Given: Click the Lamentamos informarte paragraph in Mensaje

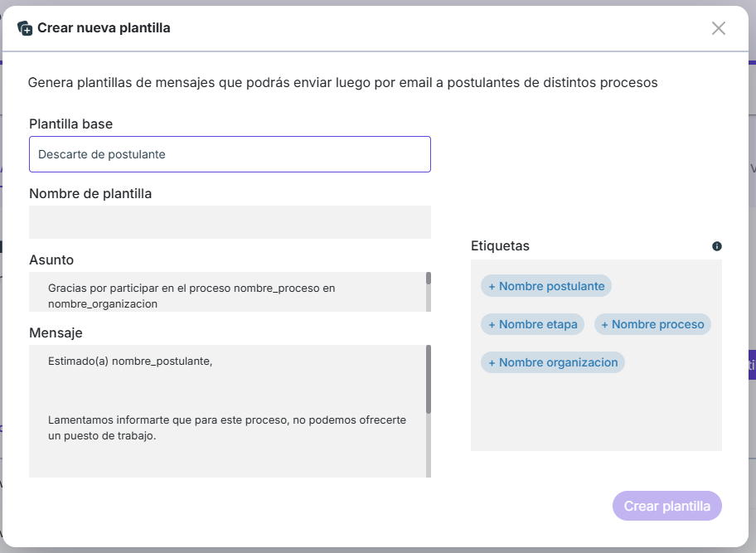Looking at the screenshot, I should click(x=227, y=428).
